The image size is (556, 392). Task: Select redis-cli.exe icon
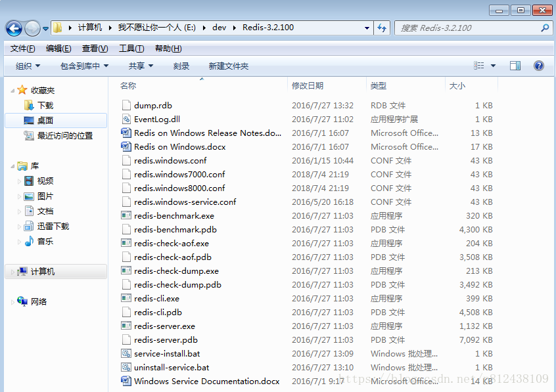tap(126, 298)
